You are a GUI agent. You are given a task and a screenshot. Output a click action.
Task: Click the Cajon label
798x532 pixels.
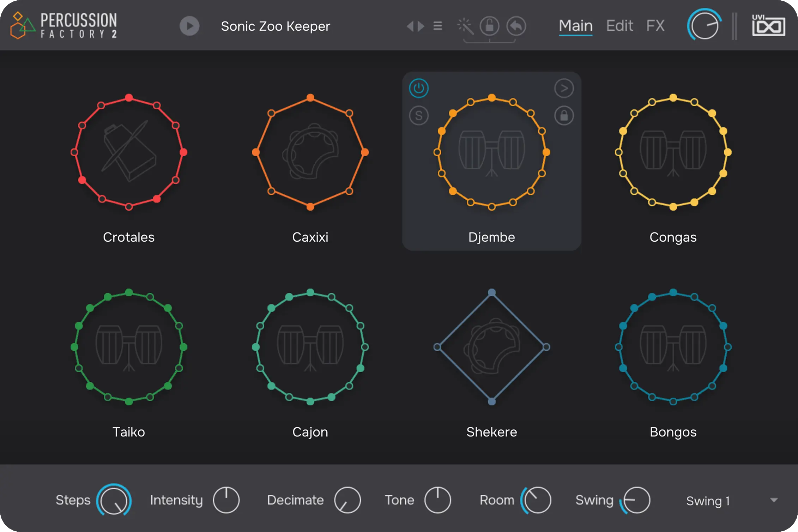310,432
